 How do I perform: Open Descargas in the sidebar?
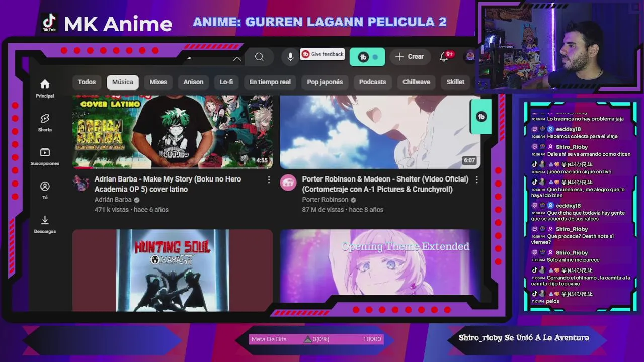45,225
